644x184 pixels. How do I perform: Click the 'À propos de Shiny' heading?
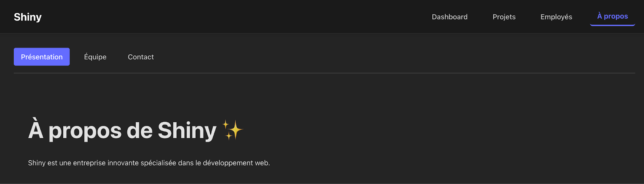coord(122,131)
